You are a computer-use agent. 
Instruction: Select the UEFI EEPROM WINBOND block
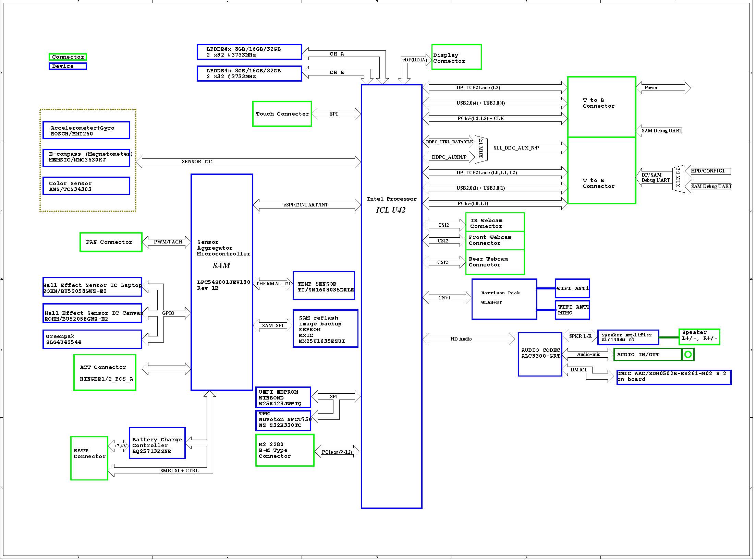[x=283, y=397]
